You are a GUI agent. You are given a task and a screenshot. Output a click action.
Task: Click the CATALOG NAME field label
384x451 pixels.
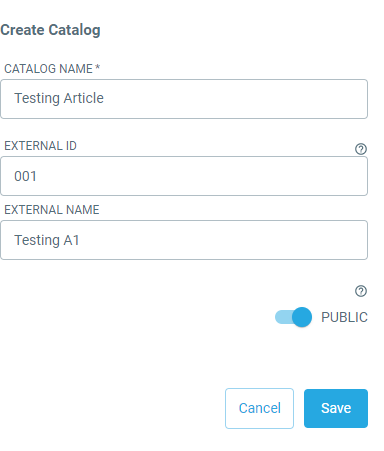[48, 69]
